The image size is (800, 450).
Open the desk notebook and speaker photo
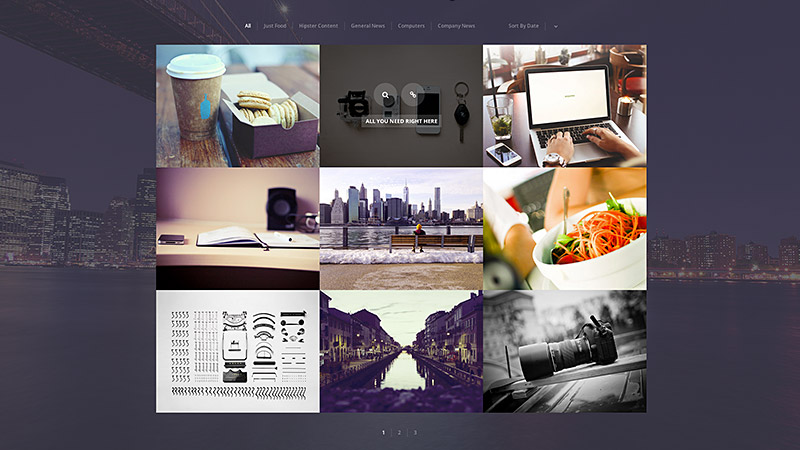[237, 229]
